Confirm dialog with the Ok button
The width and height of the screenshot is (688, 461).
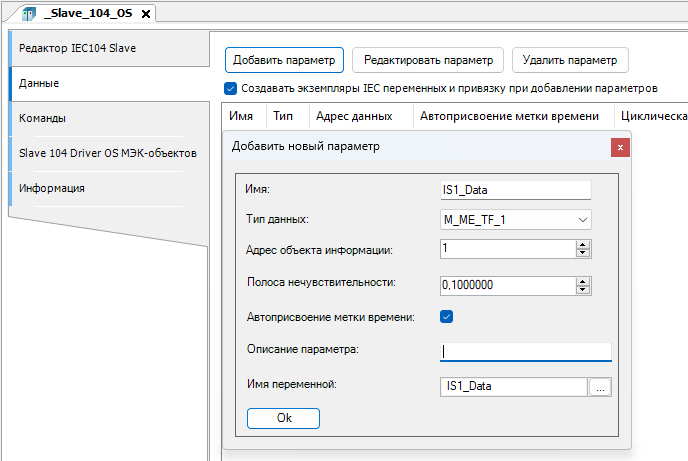283,418
